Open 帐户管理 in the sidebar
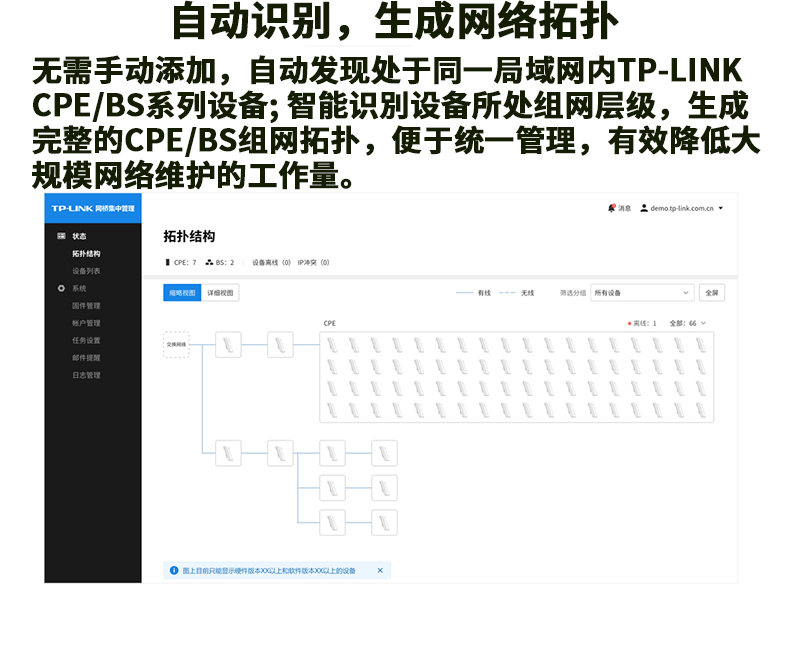This screenshot has width=790, height=657. click(x=86, y=323)
